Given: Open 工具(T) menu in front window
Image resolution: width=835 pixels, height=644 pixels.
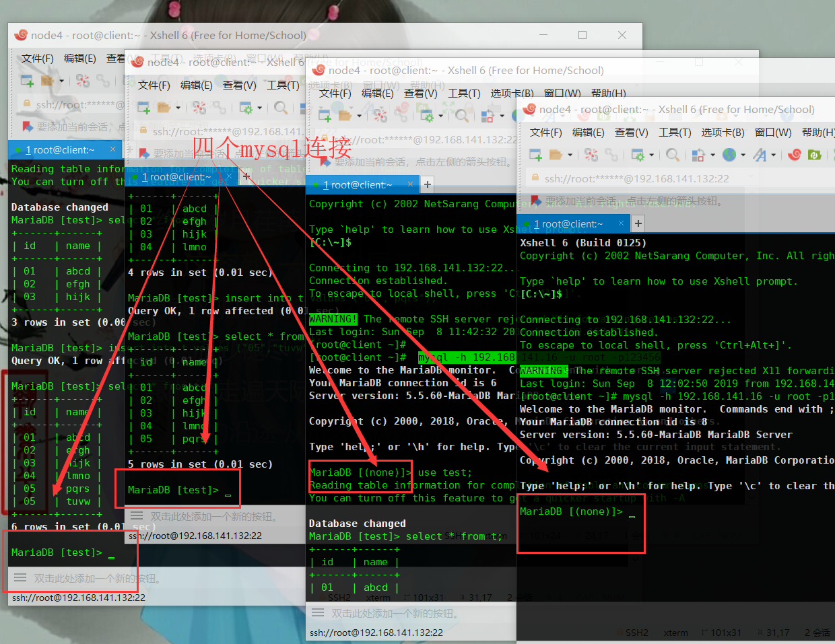Looking at the screenshot, I should tap(675, 133).
